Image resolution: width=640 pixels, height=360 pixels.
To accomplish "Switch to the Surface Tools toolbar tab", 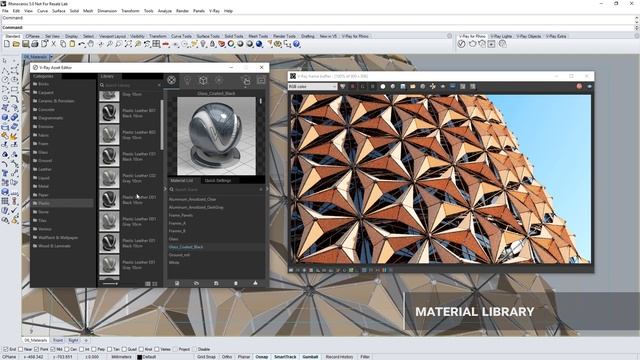I will pyautogui.click(x=208, y=36).
